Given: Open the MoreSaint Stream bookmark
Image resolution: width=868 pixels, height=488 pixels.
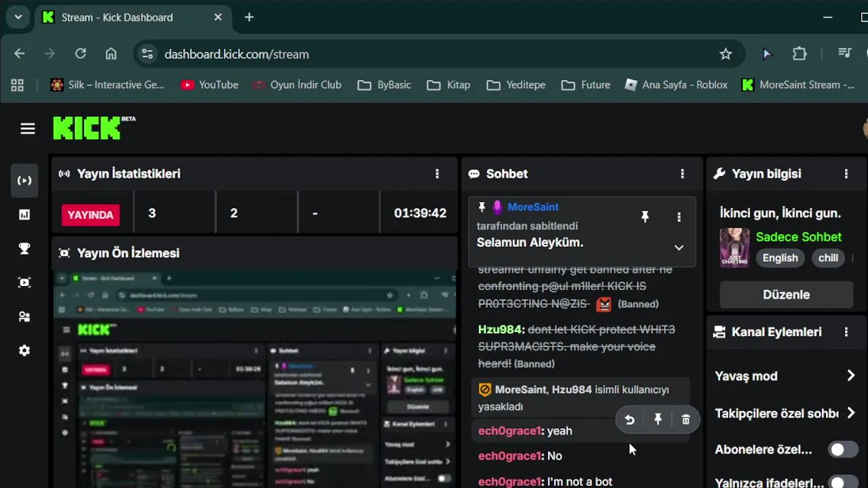Looking at the screenshot, I should click(799, 85).
